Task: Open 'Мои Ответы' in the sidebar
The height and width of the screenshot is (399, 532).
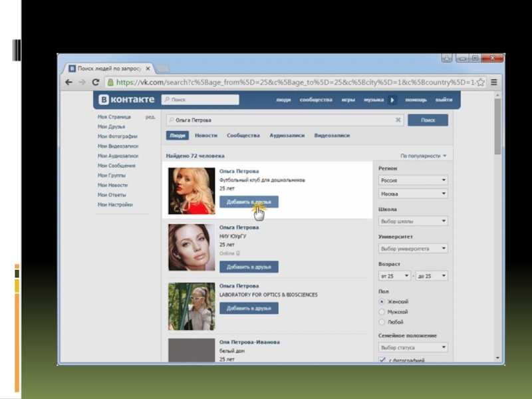Action: coord(112,195)
